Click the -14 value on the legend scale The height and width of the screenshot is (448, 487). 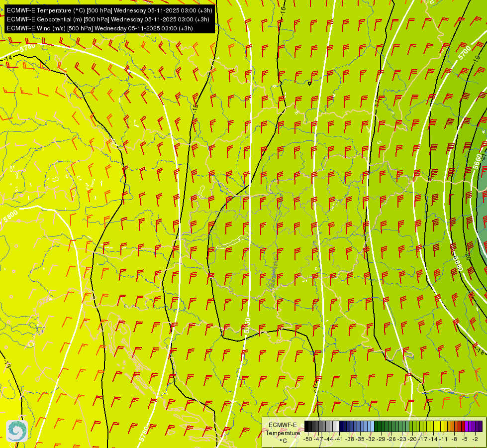433,439
